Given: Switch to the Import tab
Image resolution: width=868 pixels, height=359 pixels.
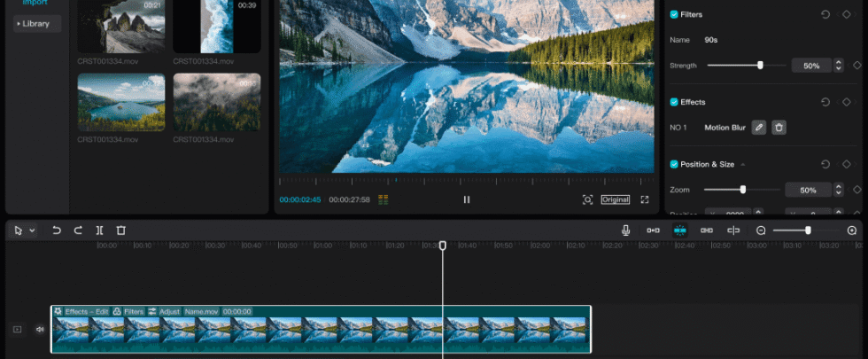Looking at the screenshot, I should click(x=35, y=3).
